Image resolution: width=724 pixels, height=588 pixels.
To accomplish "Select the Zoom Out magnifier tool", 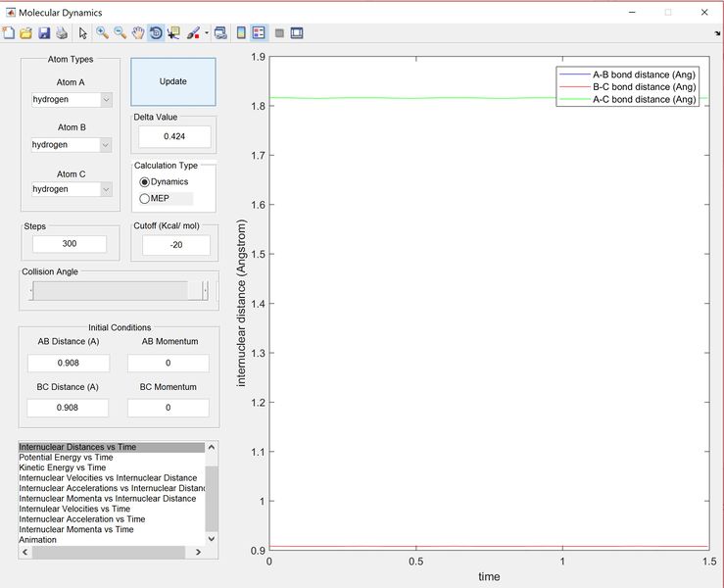I will pyautogui.click(x=120, y=33).
